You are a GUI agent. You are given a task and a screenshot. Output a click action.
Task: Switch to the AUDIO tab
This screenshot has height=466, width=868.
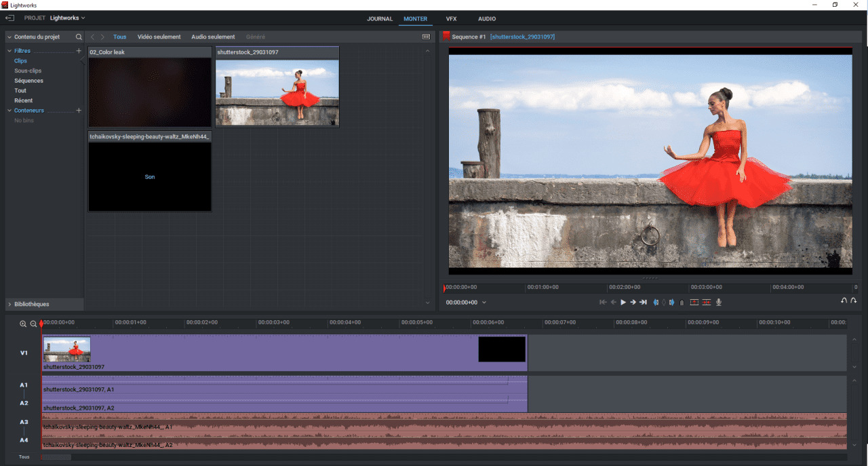click(x=487, y=19)
